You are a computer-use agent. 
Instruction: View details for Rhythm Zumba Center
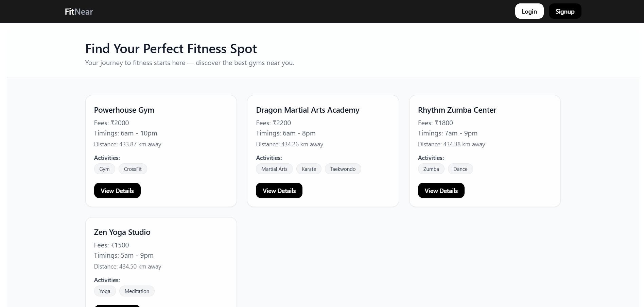(441, 191)
